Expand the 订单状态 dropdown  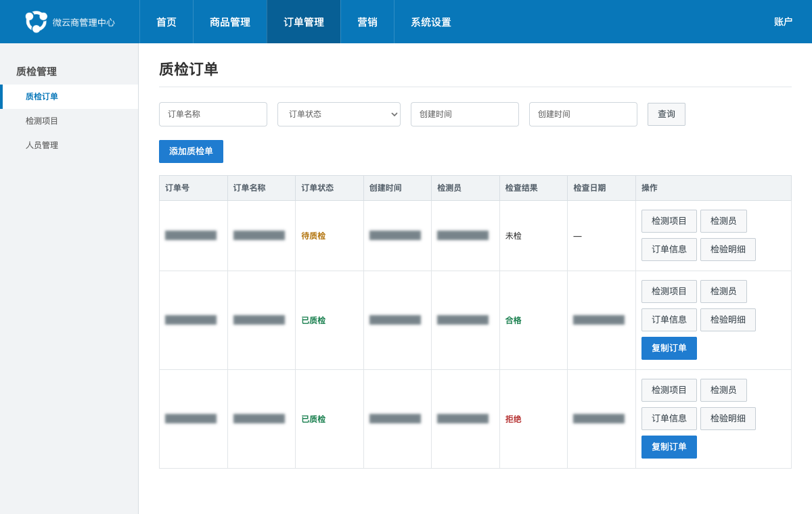pos(339,114)
